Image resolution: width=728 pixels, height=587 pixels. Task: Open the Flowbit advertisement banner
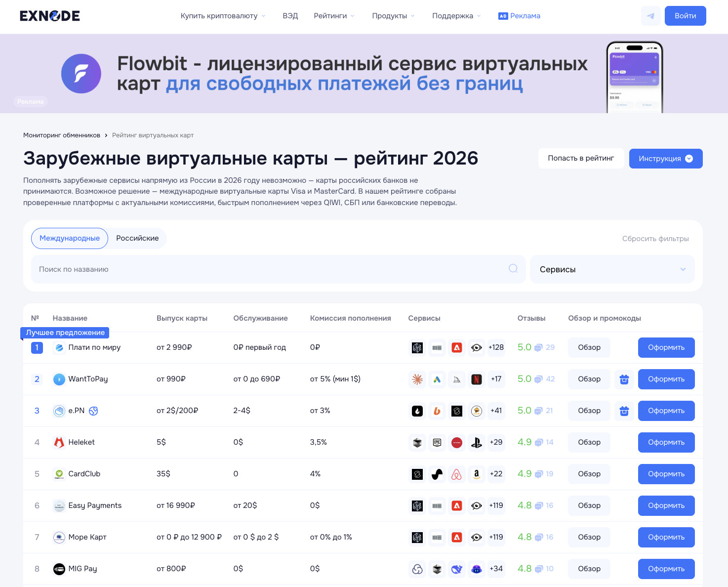(364, 74)
